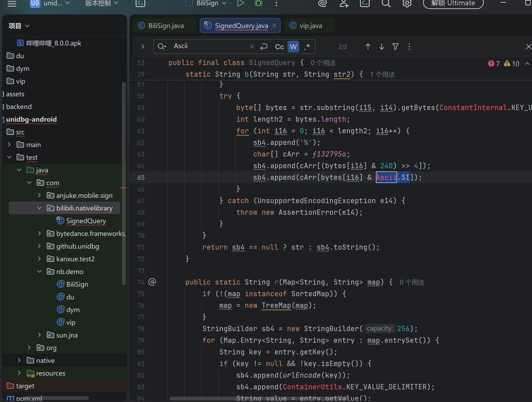Image resolution: width=532 pixels, height=402 pixels.
Task: Run the BiliSign configuration
Action: coord(240,3)
